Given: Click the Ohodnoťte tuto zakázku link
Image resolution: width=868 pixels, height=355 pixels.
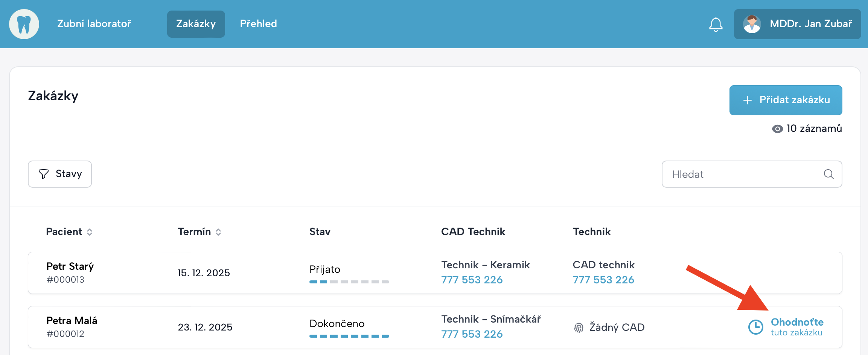Looking at the screenshot, I should point(796,327).
